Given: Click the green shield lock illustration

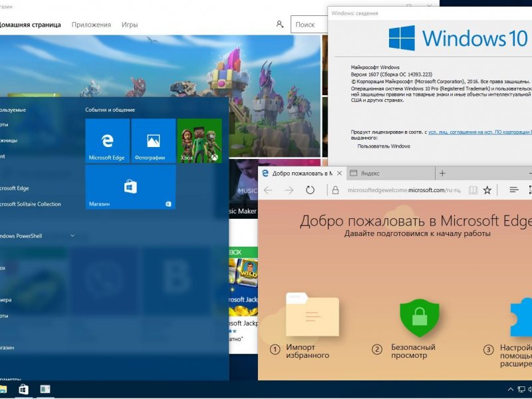Looking at the screenshot, I should coord(420,318).
